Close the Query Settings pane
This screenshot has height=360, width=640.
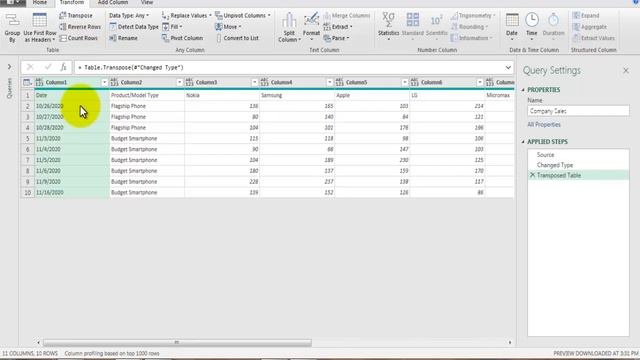pos(626,71)
